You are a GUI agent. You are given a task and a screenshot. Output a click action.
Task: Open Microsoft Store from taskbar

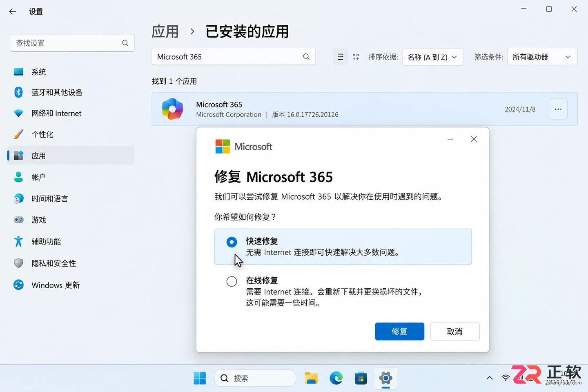click(361, 378)
